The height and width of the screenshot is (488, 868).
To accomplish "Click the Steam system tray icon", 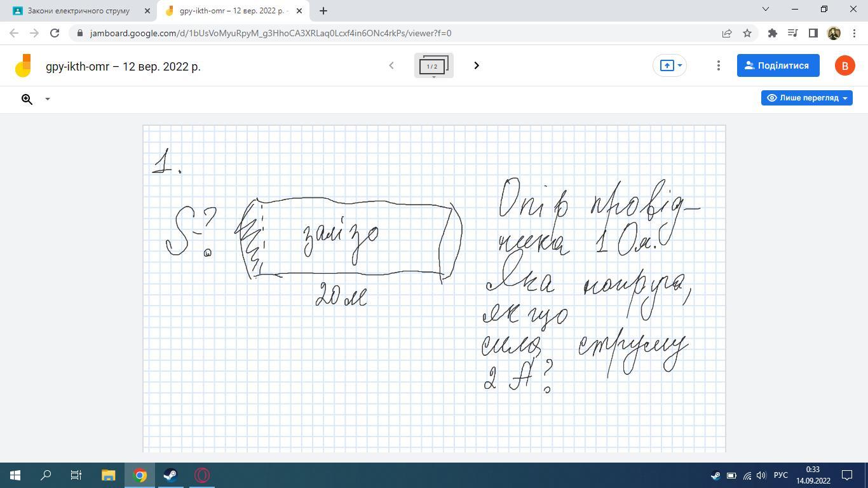I will pyautogui.click(x=715, y=475).
